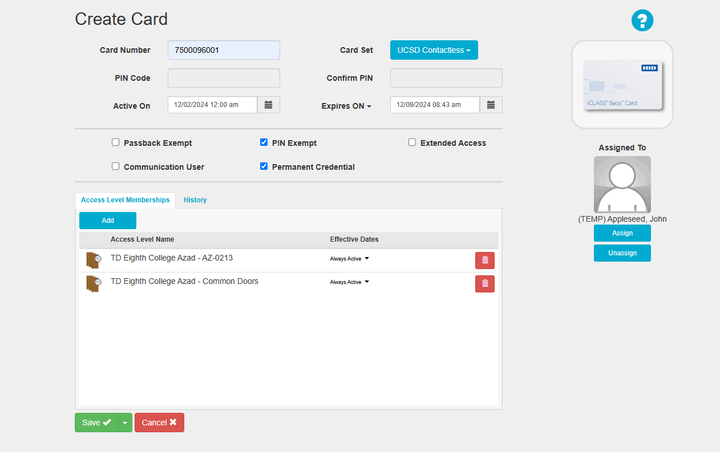Screen dimensions: 720x452
Task: Switch to the History tab
Action: click(x=195, y=200)
